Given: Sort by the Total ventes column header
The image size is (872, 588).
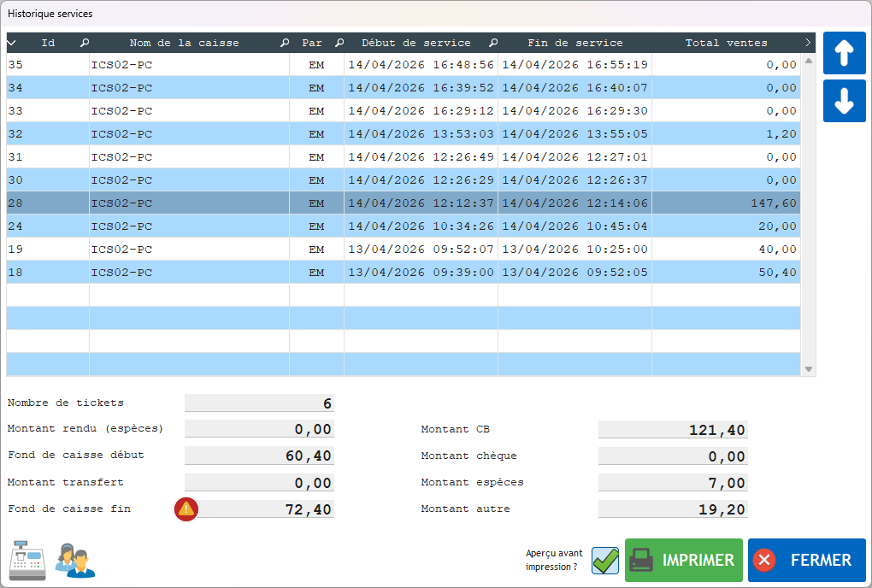Looking at the screenshot, I should (x=726, y=43).
